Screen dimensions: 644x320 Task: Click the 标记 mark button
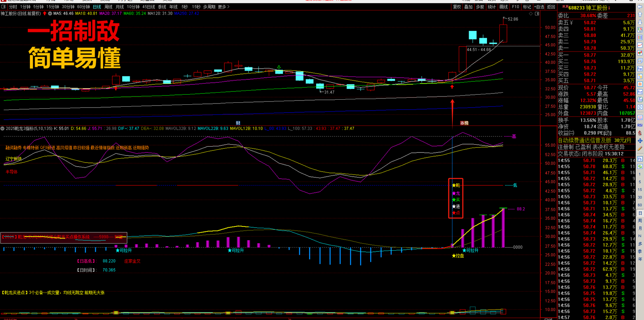coord(527,7)
